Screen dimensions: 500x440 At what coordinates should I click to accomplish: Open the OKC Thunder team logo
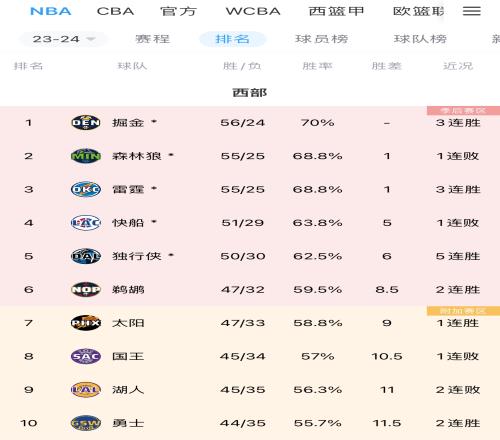(86, 189)
